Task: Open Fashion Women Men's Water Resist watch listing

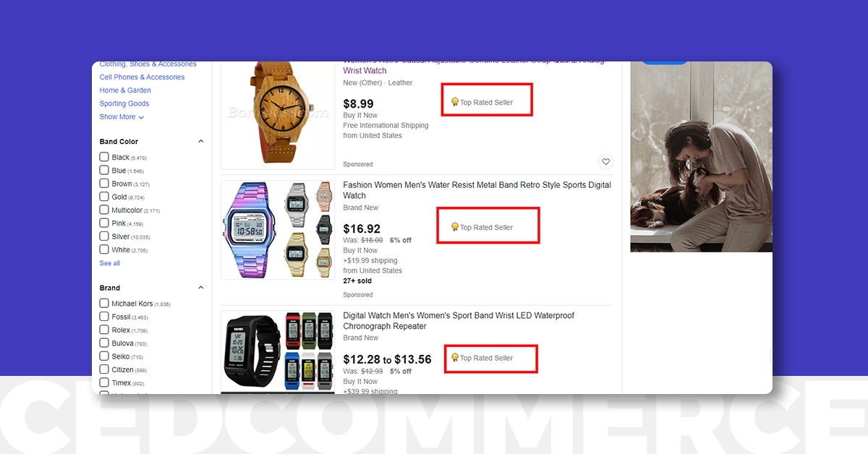Action: [477, 190]
